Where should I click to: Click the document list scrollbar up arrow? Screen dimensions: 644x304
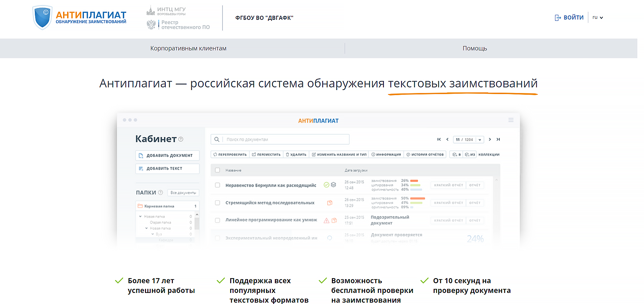(x=496, y=180)
